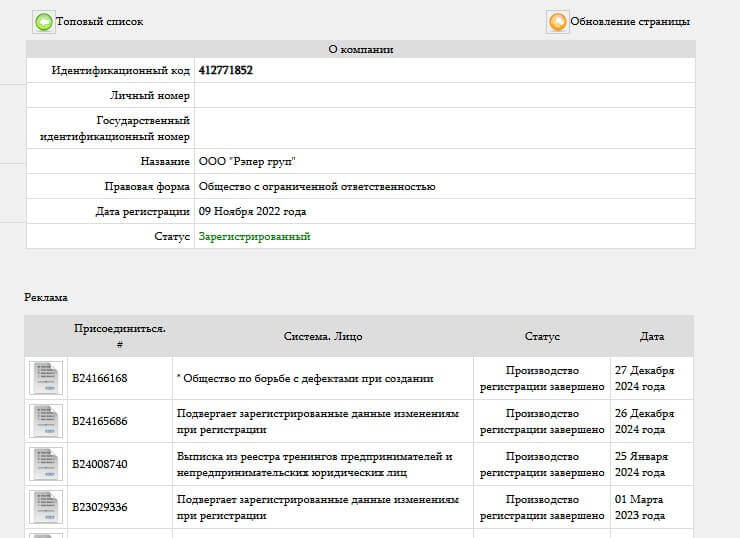Open document icon for application B24166168

pos(45,378)
